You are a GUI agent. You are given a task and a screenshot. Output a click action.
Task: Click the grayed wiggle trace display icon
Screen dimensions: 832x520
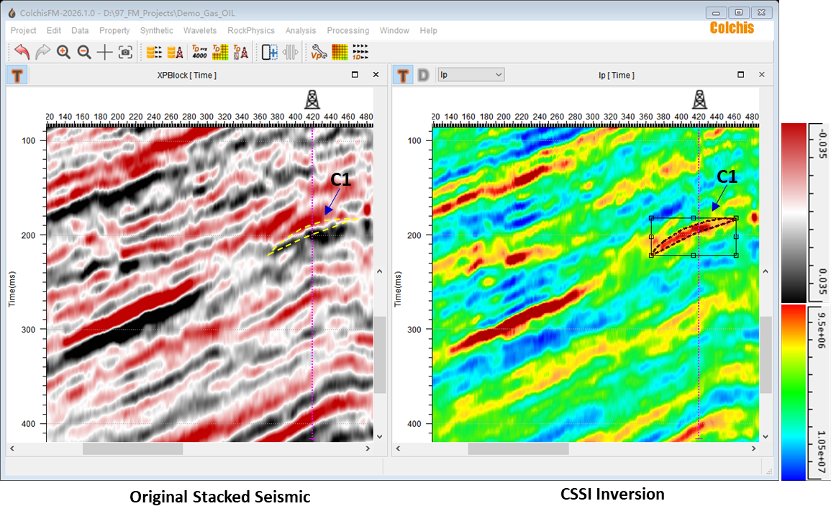point(291,52)
